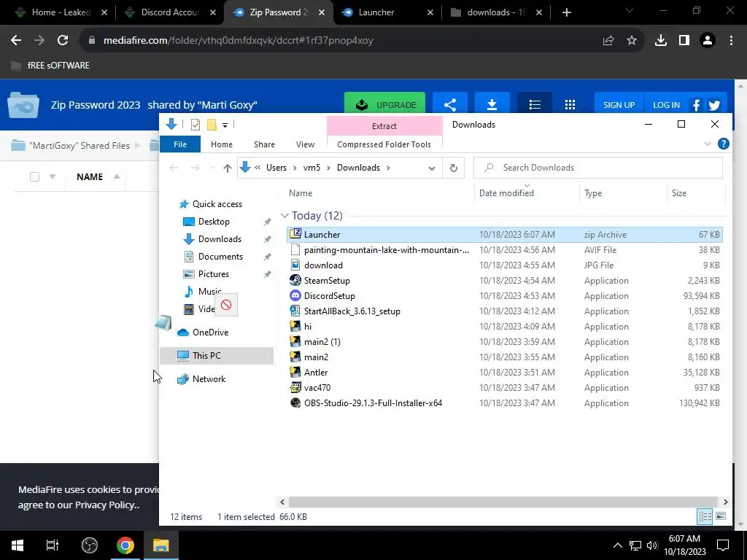Open the Share ribbon tab
This screenshot has height=560, width=747.
coord(264,144)
